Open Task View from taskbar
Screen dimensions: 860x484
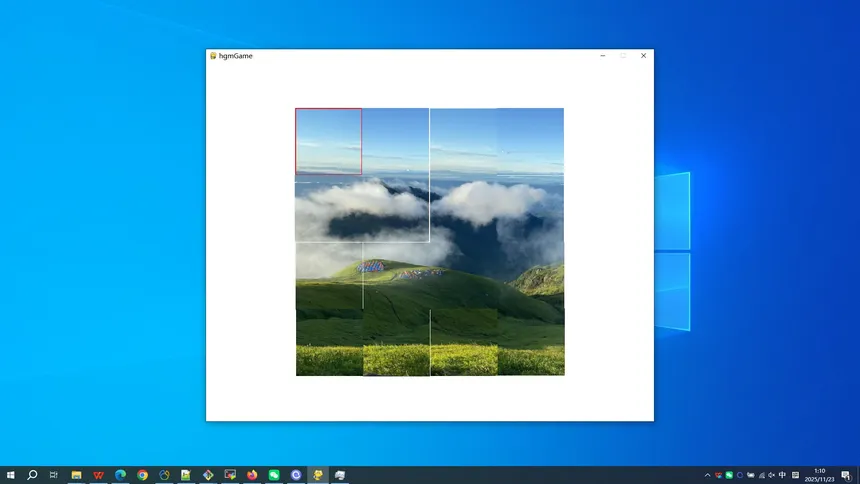coord(54,475)
